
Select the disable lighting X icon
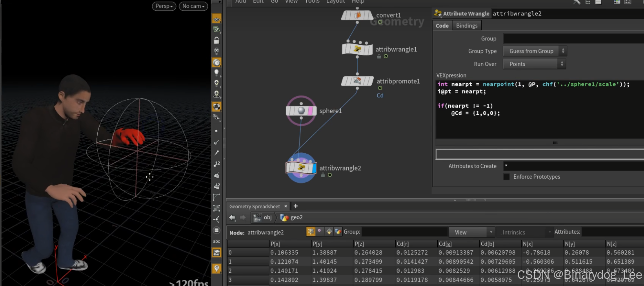pos(216,51)
